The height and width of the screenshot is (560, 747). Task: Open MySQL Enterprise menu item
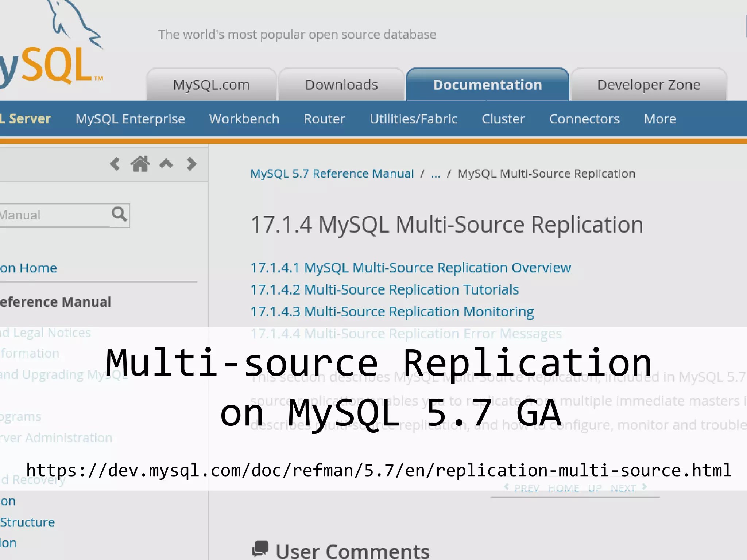pyautogui.click(x=130, y=119)
